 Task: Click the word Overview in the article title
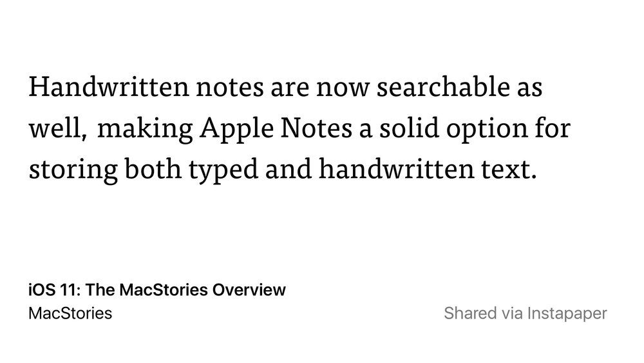pyautogui.click(x=249, y=290)
